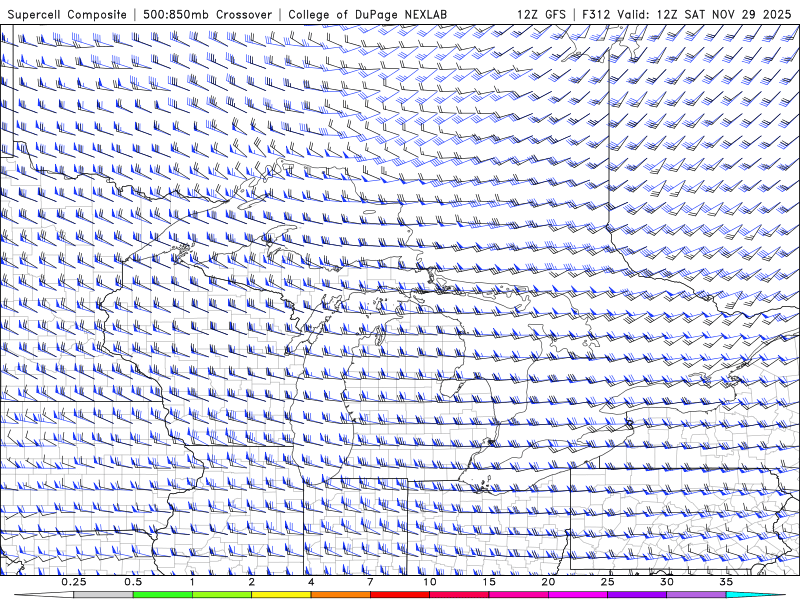Viewport: 800px width, 600px height.
Task: Click the "500:850mb Crossover" header label
Action: tap(208, 15)
